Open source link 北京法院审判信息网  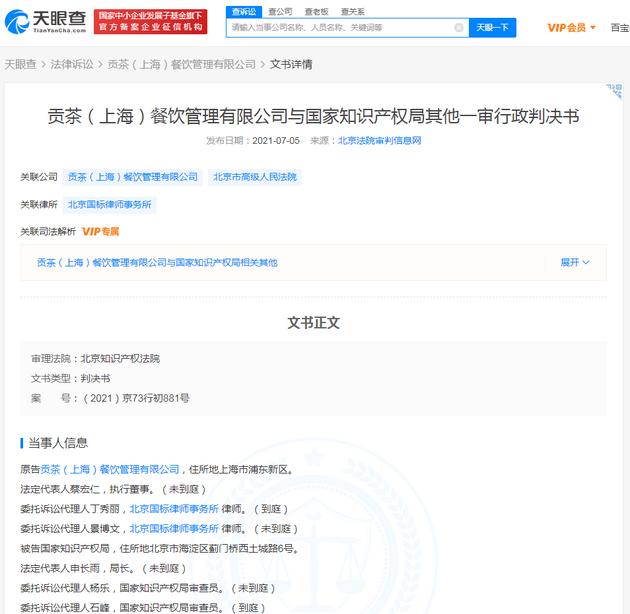point(379,141)
